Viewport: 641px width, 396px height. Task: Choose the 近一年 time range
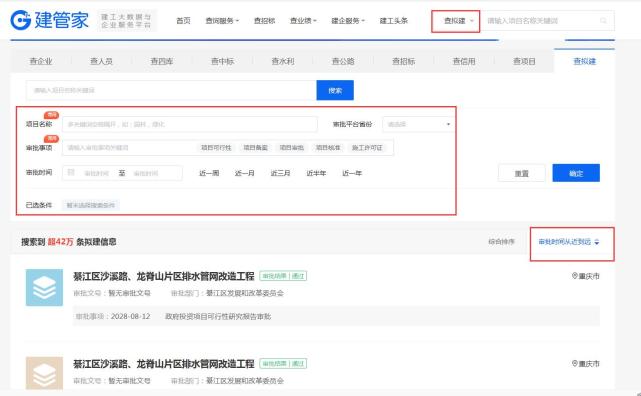(352, 173)
